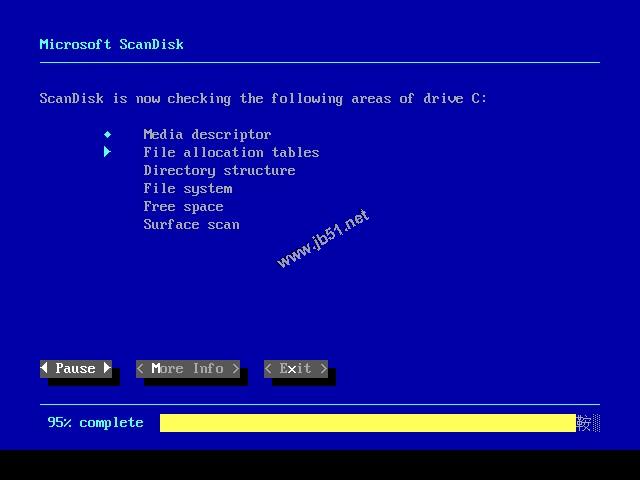Click the File system entry
The height and width of the screenshot is (480, 640).
coord(188,189)
